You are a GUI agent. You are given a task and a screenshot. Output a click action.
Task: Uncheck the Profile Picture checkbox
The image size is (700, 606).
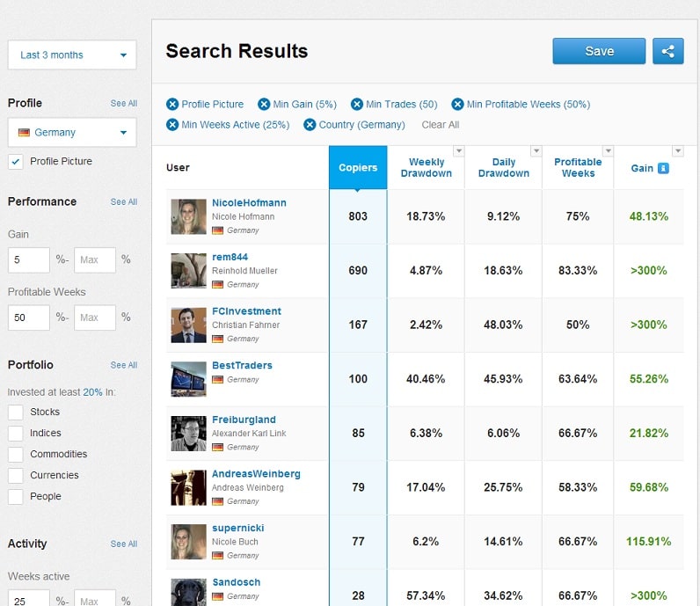pyautogui.click(x=16, y=162)
